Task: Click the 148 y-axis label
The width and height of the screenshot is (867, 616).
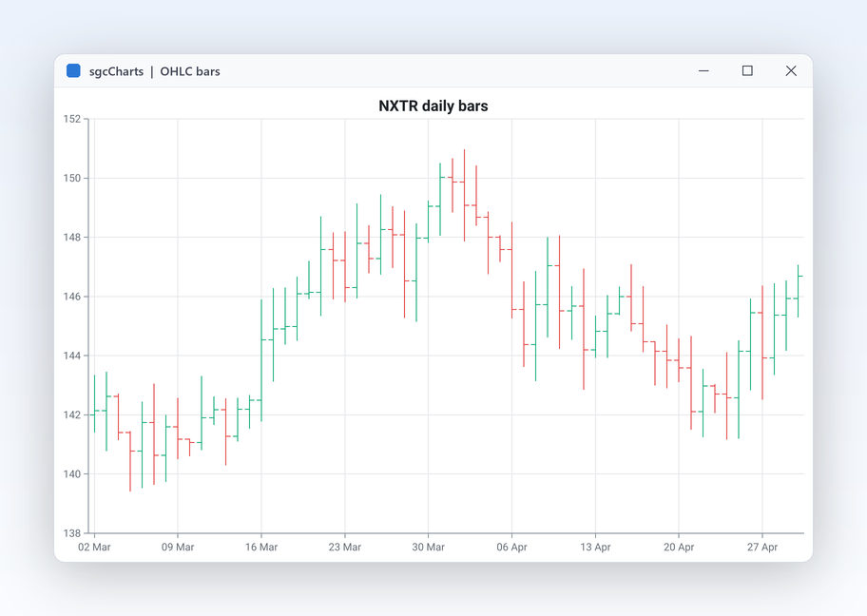Action: click(72, 238)
